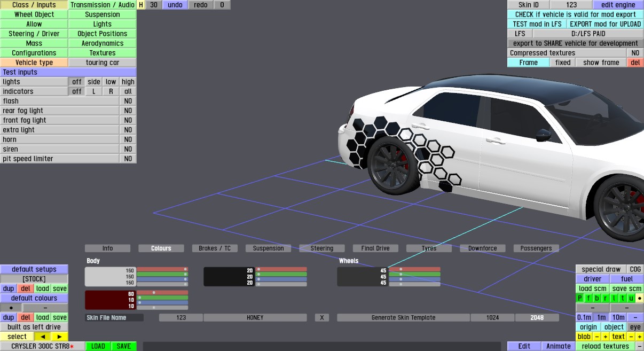Set lights test input to off

(x=77, y=82)
